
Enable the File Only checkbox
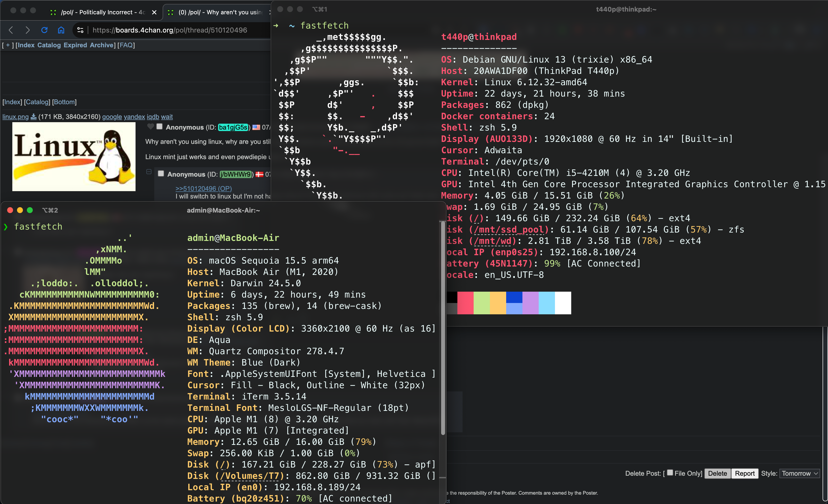pyautogui.click(x=670, y=472)
